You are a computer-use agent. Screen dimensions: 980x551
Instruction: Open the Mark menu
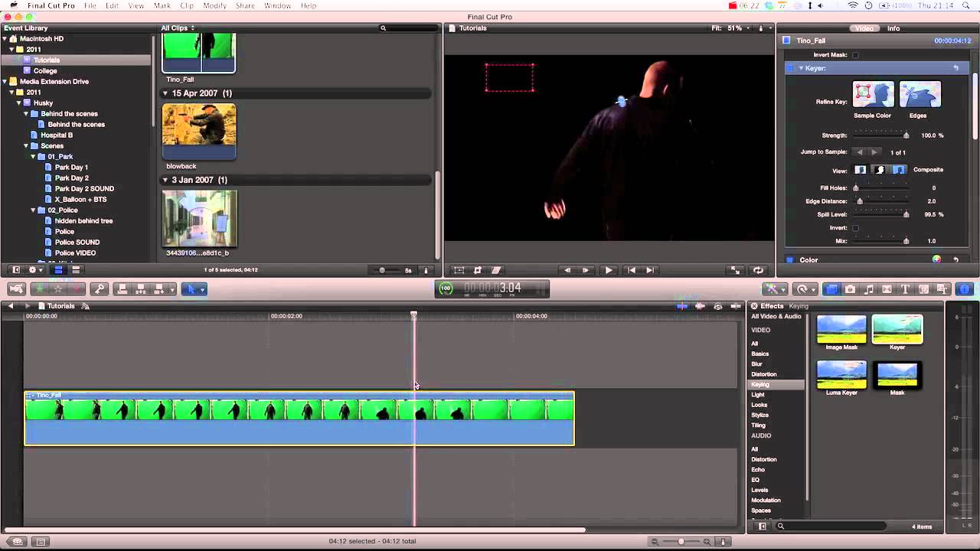[162, 5]
